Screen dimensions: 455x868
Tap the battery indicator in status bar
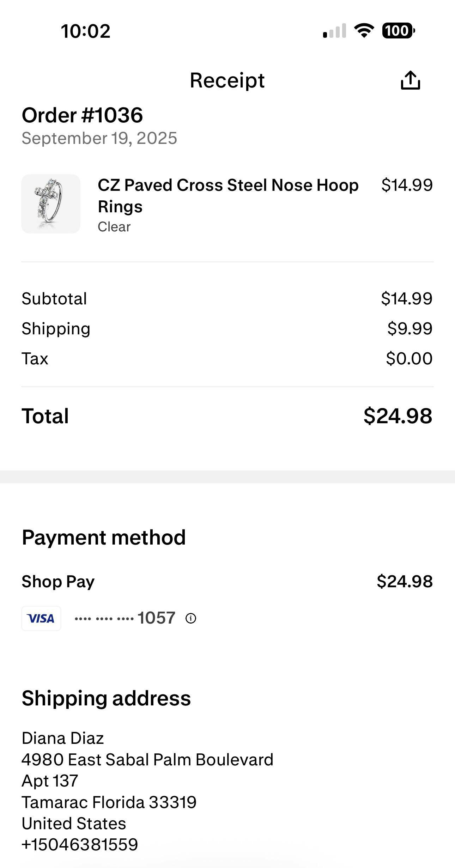(x=398, y=31)
